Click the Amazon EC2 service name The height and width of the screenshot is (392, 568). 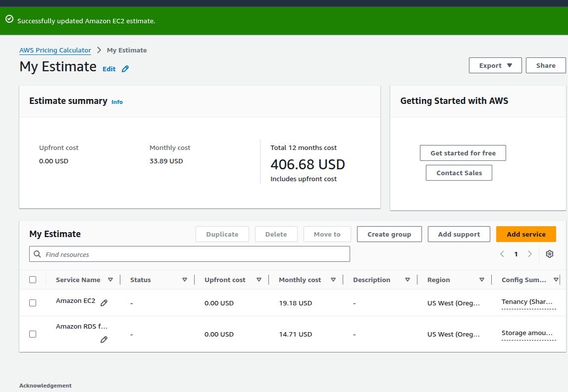pyautogui.click(x=75, y=301)
